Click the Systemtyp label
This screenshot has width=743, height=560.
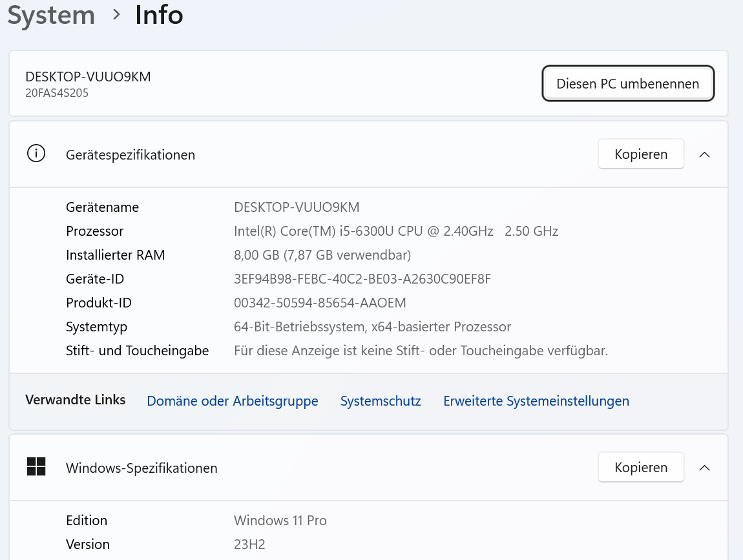click(97, 327)
